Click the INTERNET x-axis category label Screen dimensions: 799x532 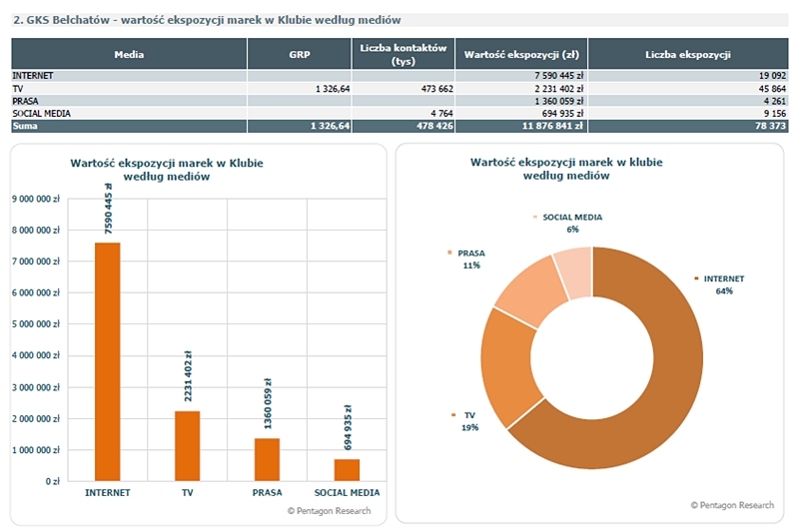[x=108, y=492]
